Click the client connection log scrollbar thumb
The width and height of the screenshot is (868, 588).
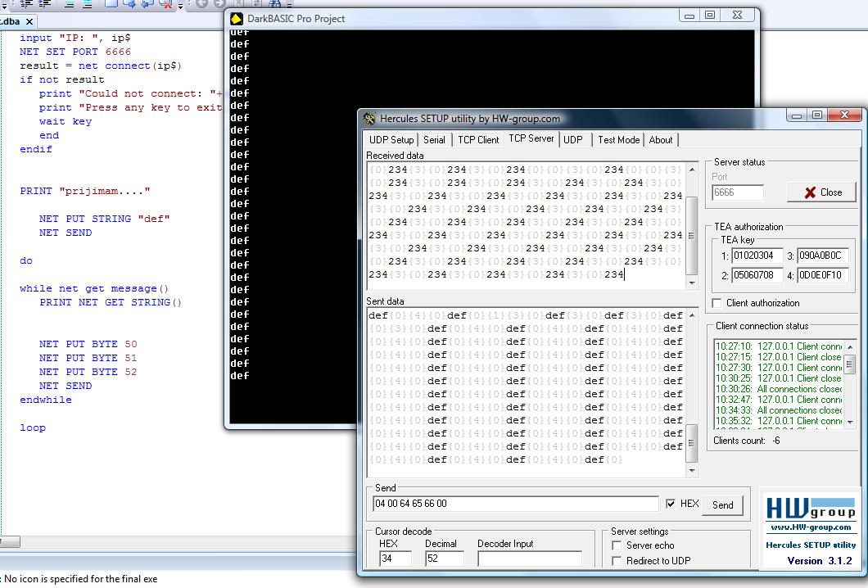point(850,364)
